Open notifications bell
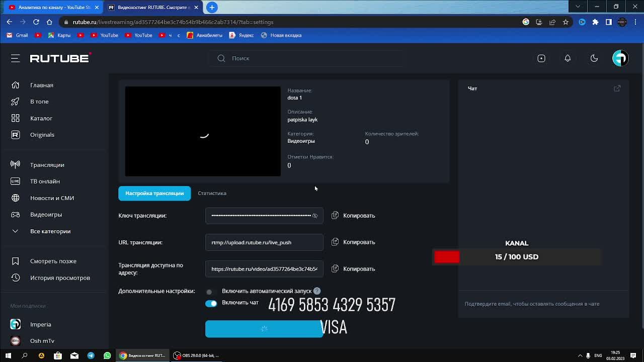The height and width of the screenshot is (362, 644). (568, 58)
